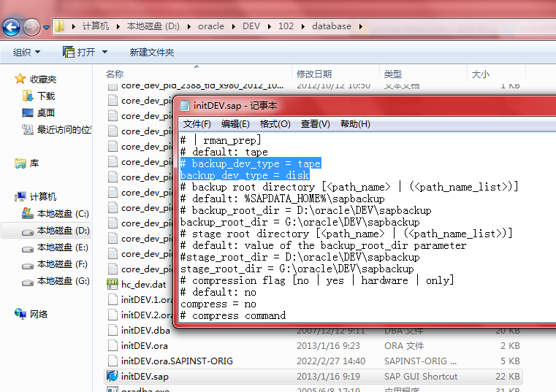Click the folder icon in address bar
This screenshot has width=556, height=392.
(x=59, y=26)
